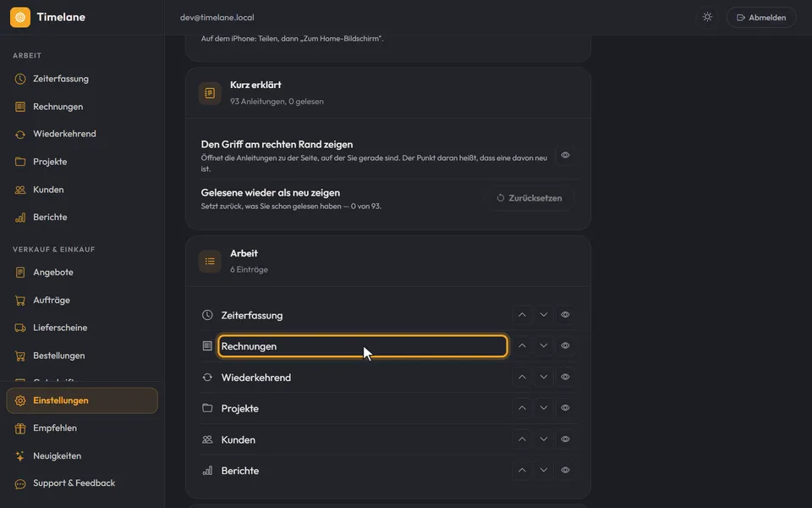This screenshot has height=508, width=812.
Task: Click the dev@timelane.local email text
Action: [x=217, y=17]
